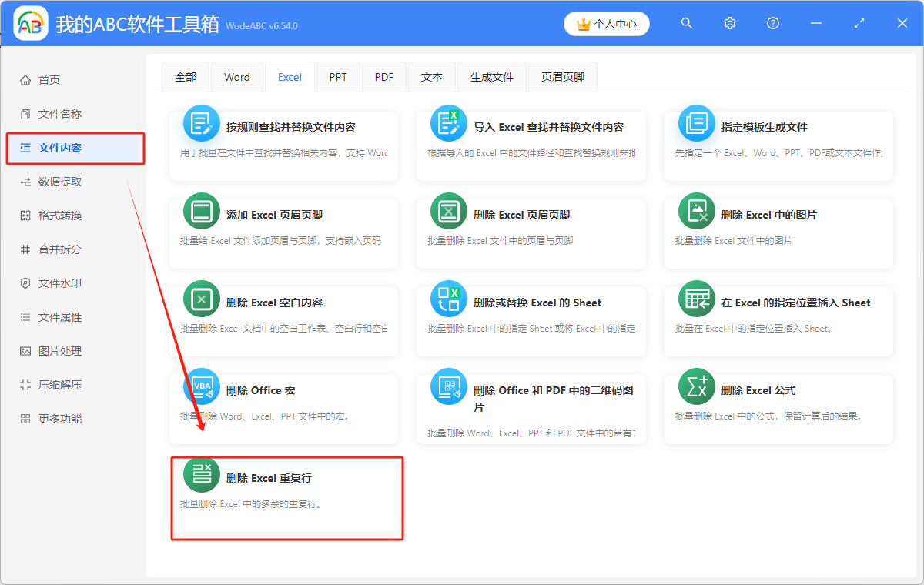Screen dimensions: 924x585
Task: Switch to the PPT tab
Action: point(338,76)
